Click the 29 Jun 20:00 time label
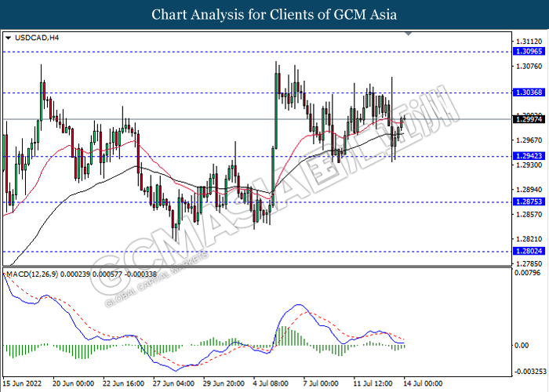Image resolution: width=549 pixels, height=392 pixels. 224,383
